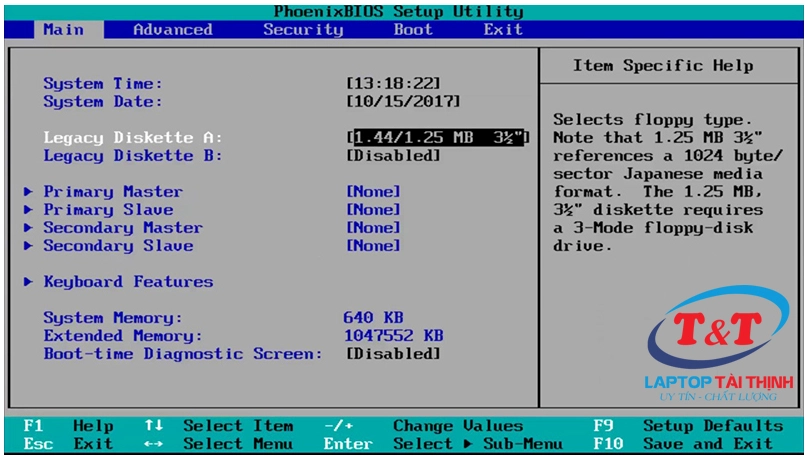The image size is (807, 459).
Task: Toggle Boot-time Diagnostic Screen Disabled value
Action: point(394,354)
